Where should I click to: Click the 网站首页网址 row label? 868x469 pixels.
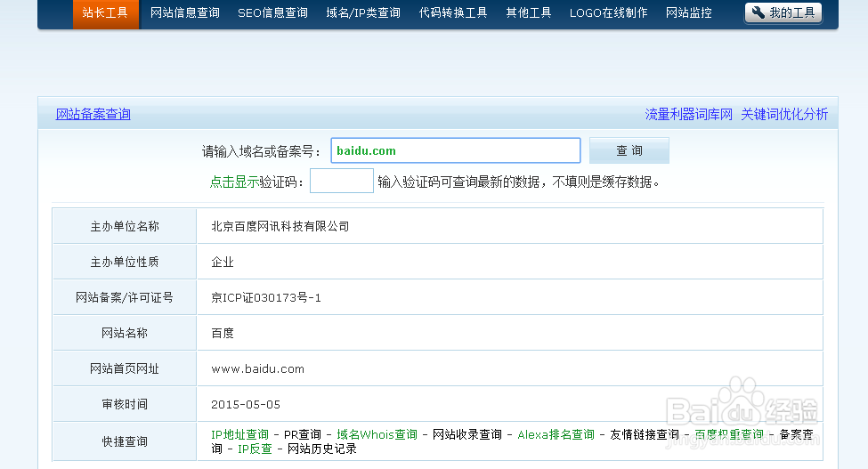(125, 369)
